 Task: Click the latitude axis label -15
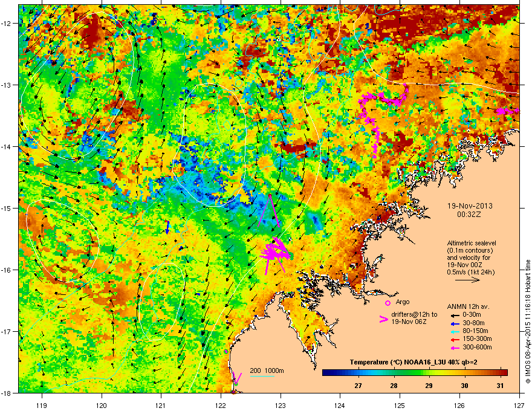7,208
